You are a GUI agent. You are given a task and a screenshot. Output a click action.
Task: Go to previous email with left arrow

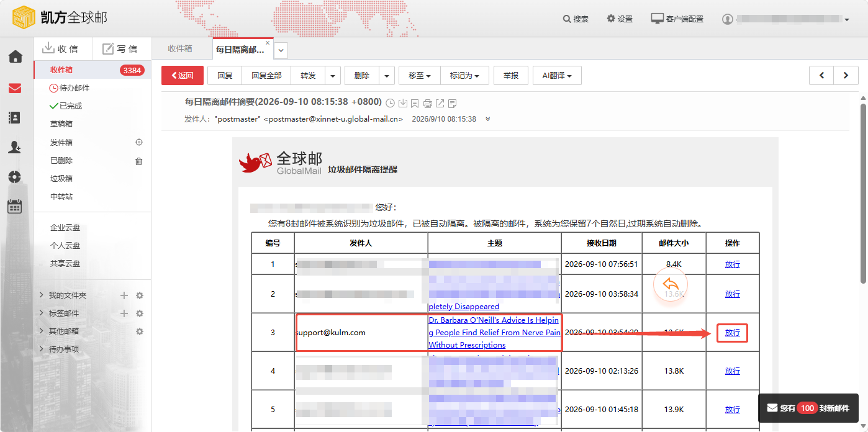tap(821, 76)
